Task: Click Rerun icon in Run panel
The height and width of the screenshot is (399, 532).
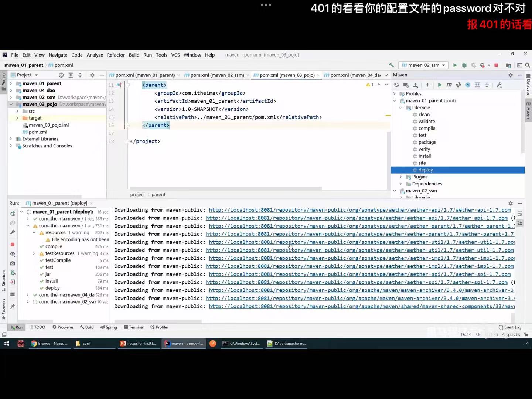Action: (13, 214)
